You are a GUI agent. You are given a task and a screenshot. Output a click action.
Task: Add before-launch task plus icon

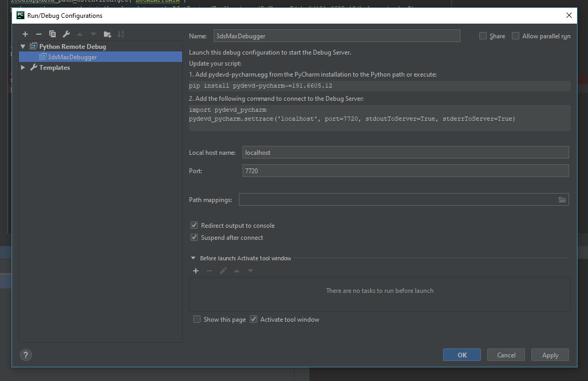(x=196, y=271)
